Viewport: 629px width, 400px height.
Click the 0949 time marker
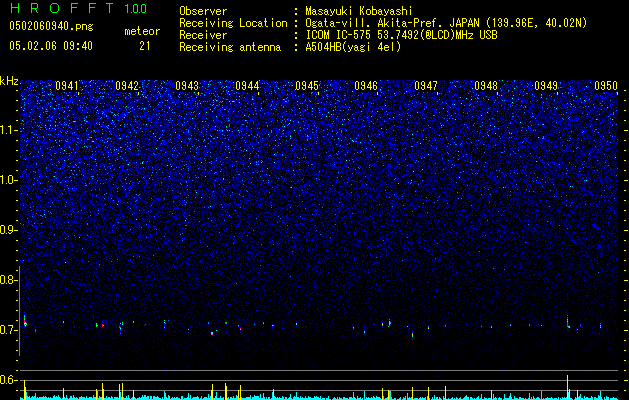(x=546, y=86)
